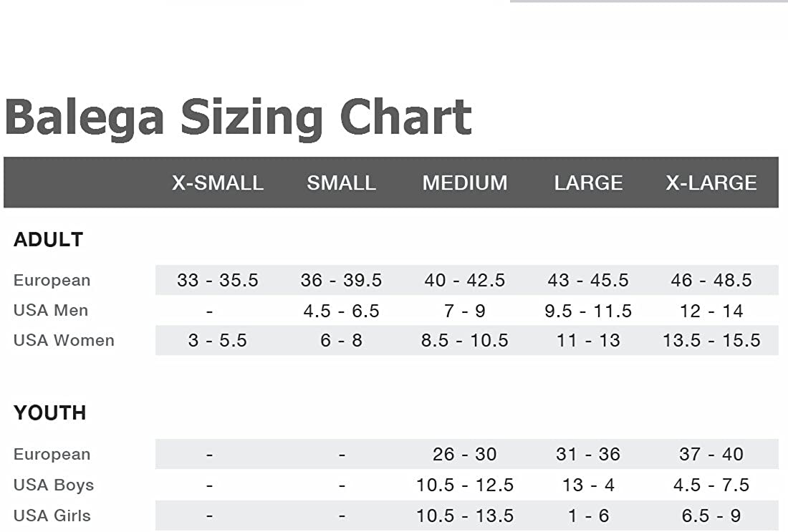This screenshot has height=532, width=788.
Task: Select the X-SMALL column header
Action: pos(218,183)
